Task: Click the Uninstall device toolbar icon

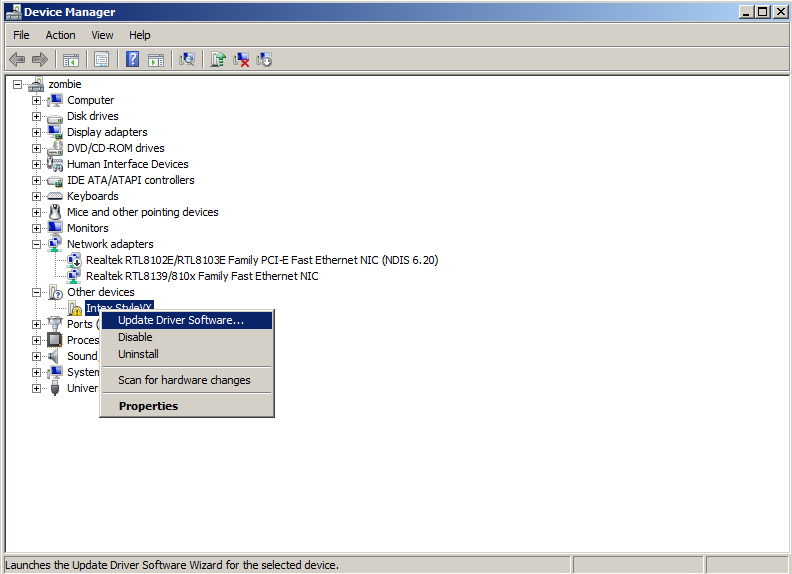Action: click(241, 60)
